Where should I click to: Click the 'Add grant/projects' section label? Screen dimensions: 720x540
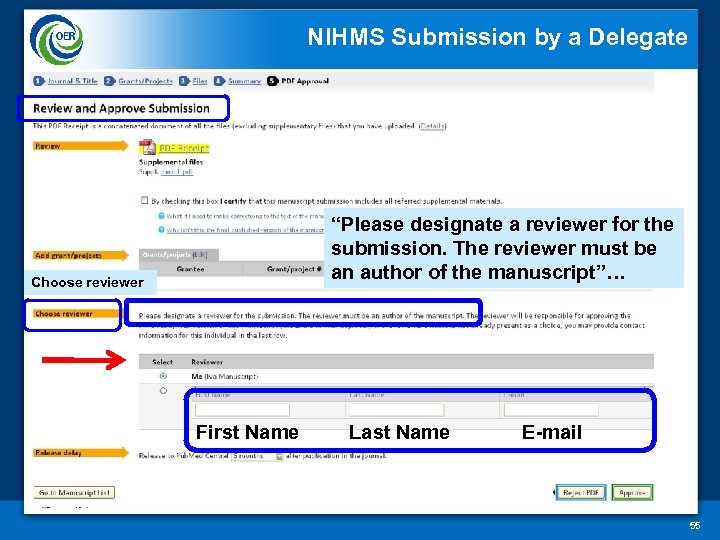(80, 255)
